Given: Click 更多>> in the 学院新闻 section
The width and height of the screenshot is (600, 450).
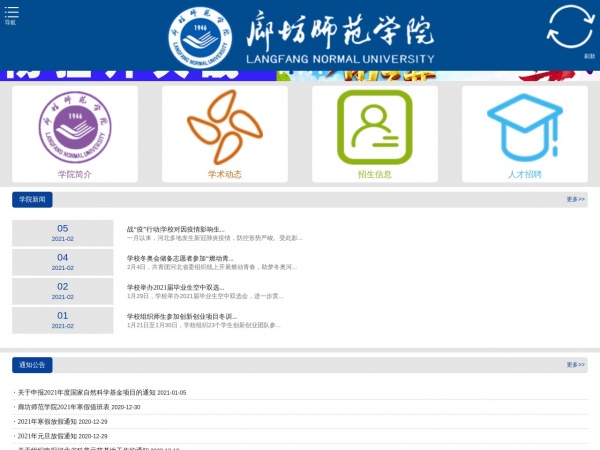Looking at the screenshot, I should [576, 199].
